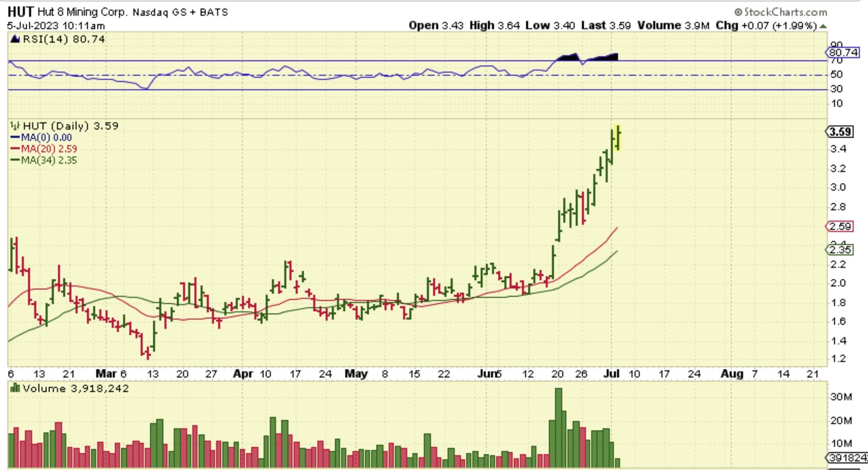868x470 pixels.
Task: Click the green MA(34) 2.35 legend entry
Action: [x=48, y=160]
